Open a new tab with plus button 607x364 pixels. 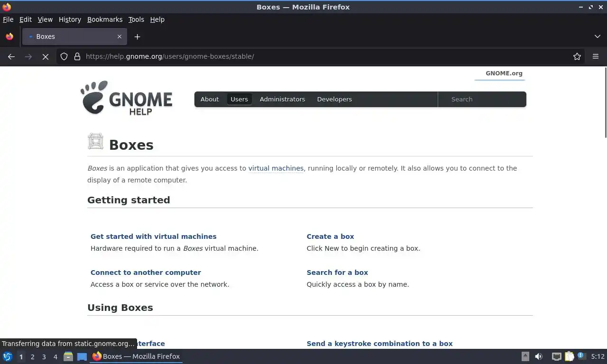(x=137, y=36)
